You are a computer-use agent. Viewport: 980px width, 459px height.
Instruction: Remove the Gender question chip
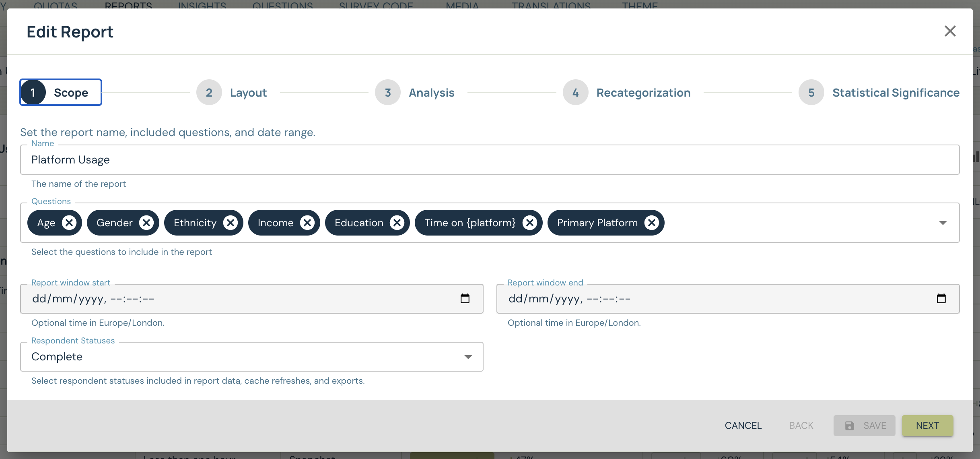pyautogui.click(x=146, y=223)
